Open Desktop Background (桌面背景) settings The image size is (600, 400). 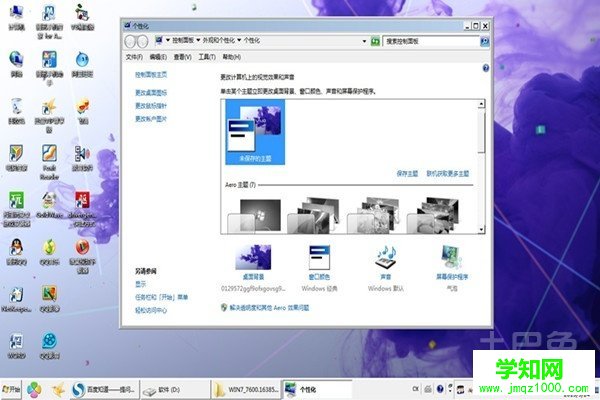click(x=253, y=263)
